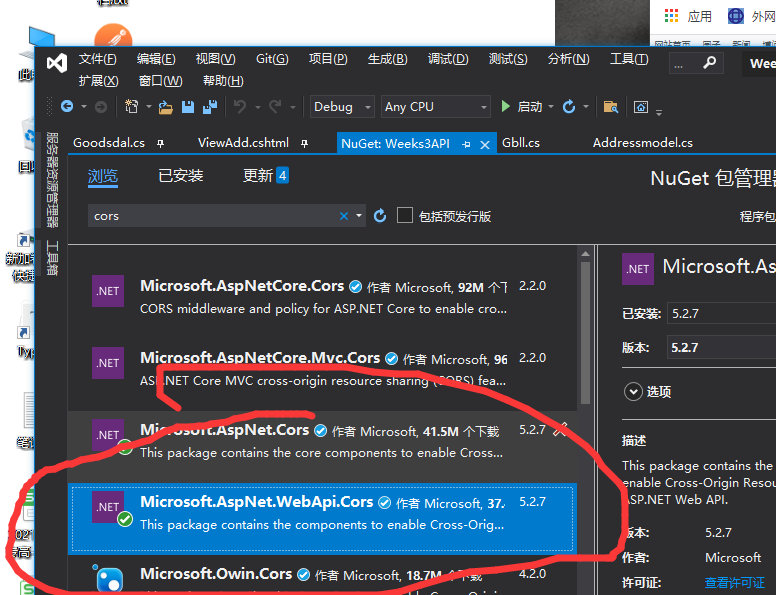776x595 pixels.
Task: Click pin icon on ViewAdd.cshtml tab
Action: pos(304,144)
